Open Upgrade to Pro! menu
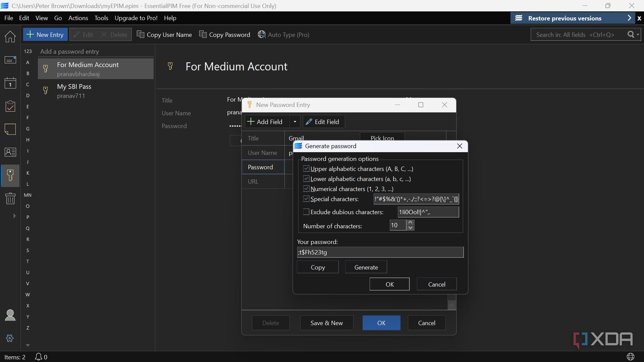Image resolution: width=644 pixels, height=362 pixels. 136,18
